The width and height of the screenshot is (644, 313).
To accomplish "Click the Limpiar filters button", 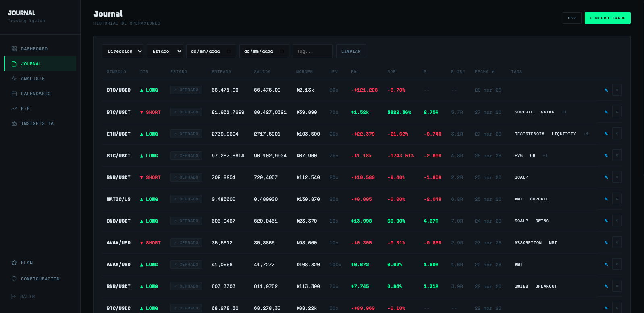I will click(351, 51).
